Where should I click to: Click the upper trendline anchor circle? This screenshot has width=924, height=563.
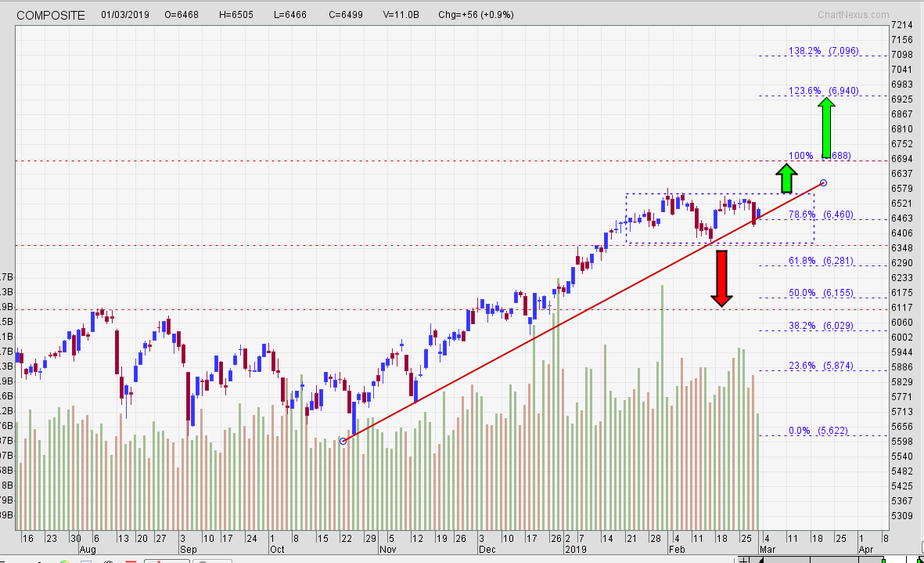[x=822, y=182]
